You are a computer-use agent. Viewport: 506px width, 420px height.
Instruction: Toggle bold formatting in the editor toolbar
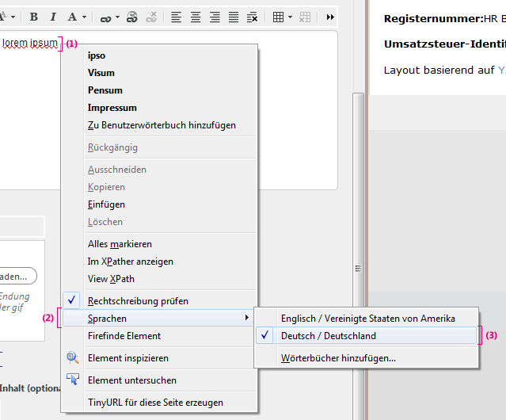click(34, 17)
